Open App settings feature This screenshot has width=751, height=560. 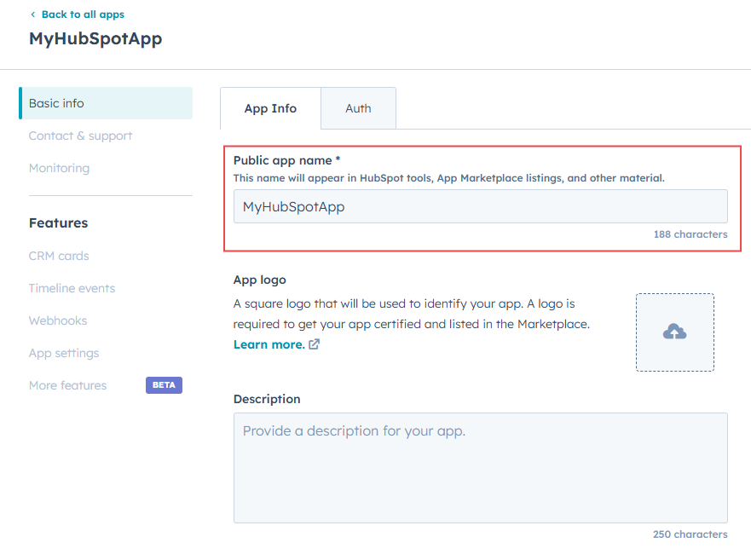coord(64,353)
